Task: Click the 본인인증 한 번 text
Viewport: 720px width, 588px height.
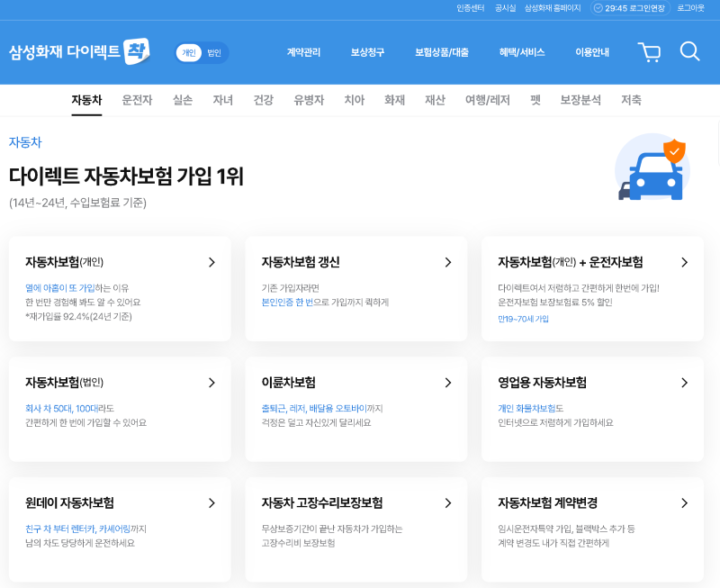Action: pos(287,303)
